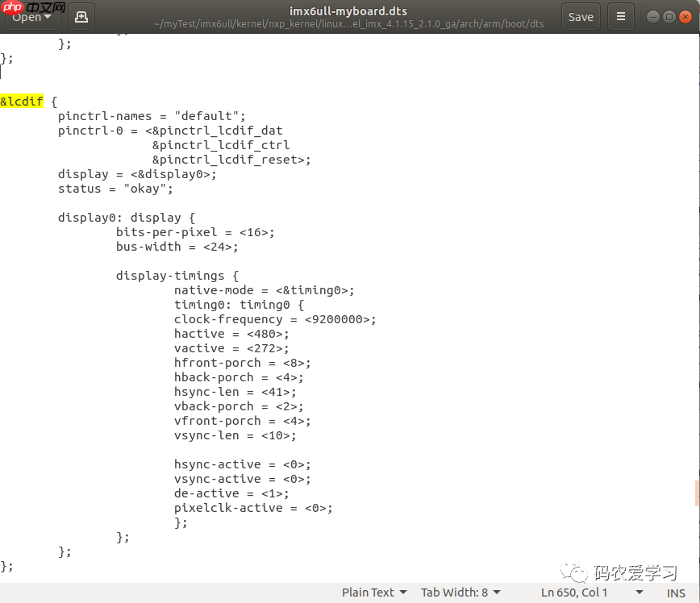This screenshot has width=700, height=603.
Task: Open the Ln 650, Col 1 position dropdown
Action: (x=592, y=593)
